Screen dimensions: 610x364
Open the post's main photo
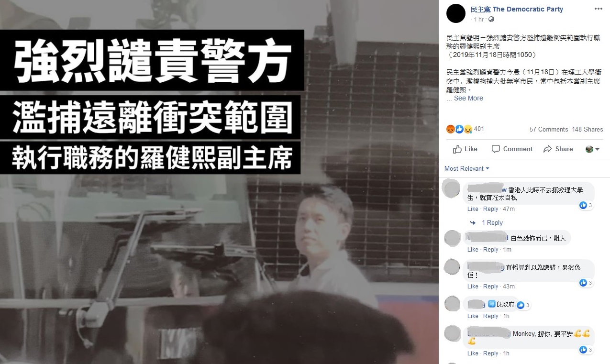tap(219, 182)
